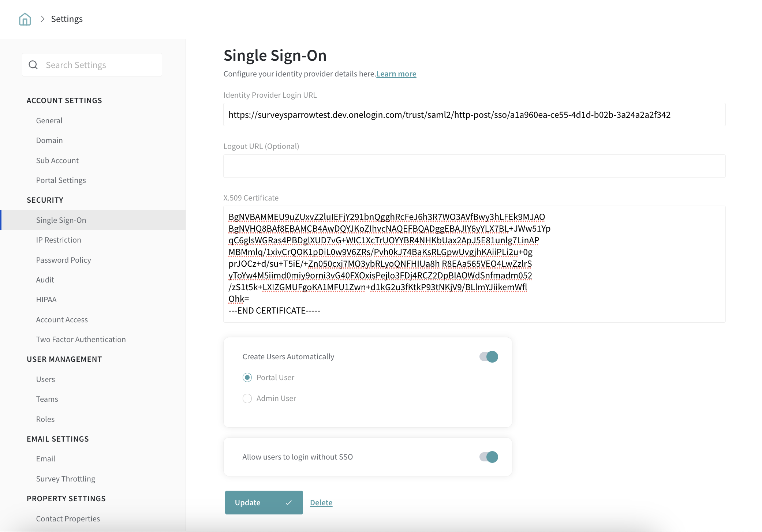762x532 pixels.
Task: Open the IP Restriction settings page
Action: 59,240
